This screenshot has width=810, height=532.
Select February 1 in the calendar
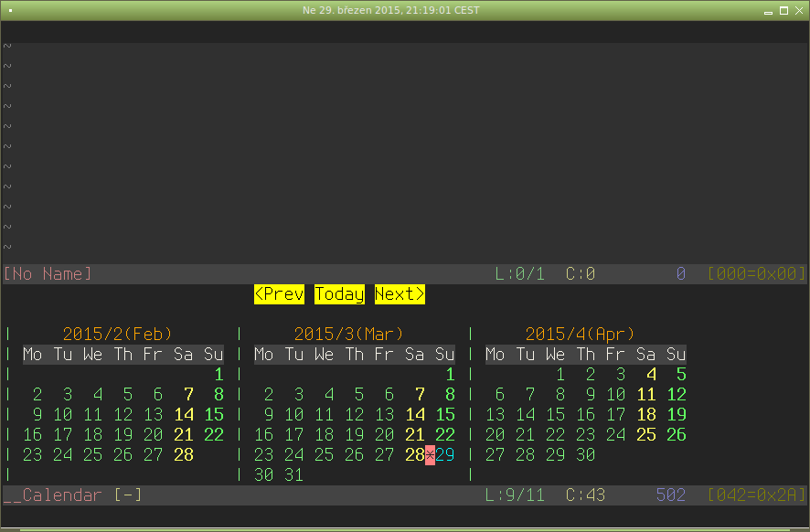point(219,375)
